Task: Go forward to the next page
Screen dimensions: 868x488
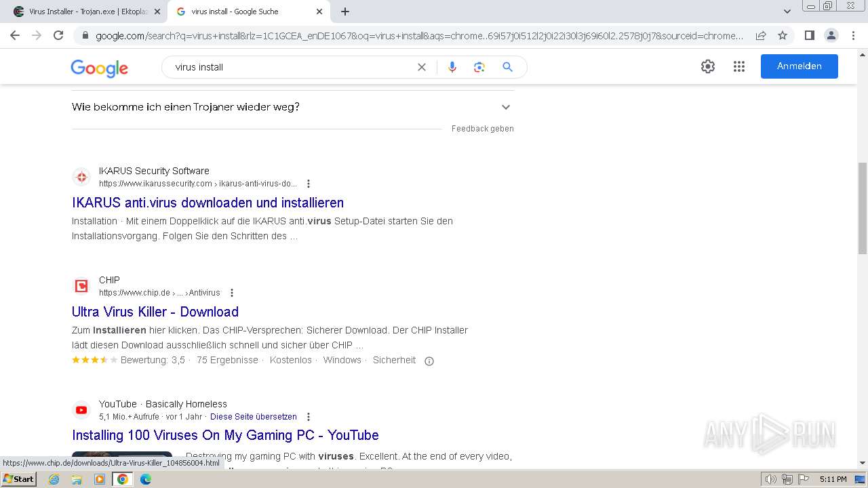Action: coord(37,35)
